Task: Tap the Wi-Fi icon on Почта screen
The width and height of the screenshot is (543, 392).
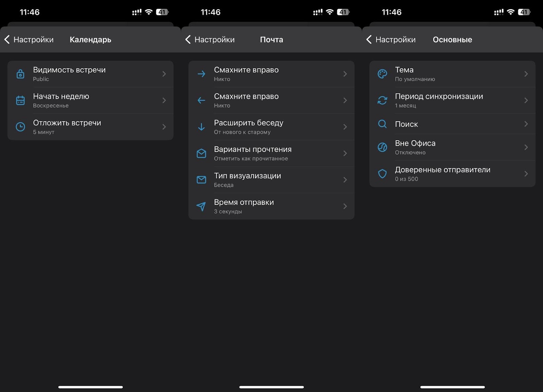Action: click(330, 12)
